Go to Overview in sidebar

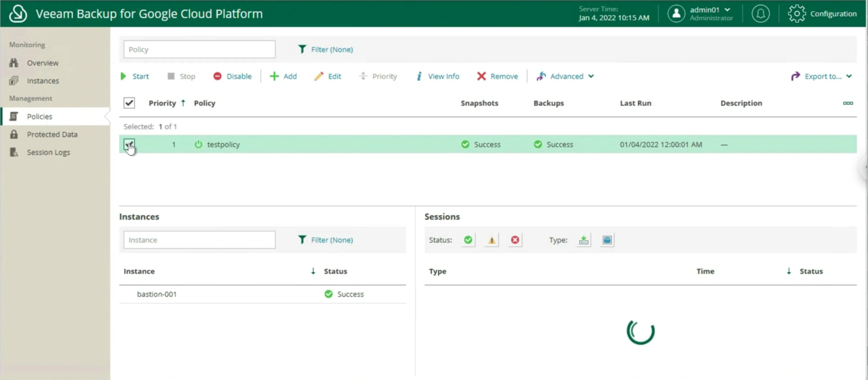[x=42, y=63]
